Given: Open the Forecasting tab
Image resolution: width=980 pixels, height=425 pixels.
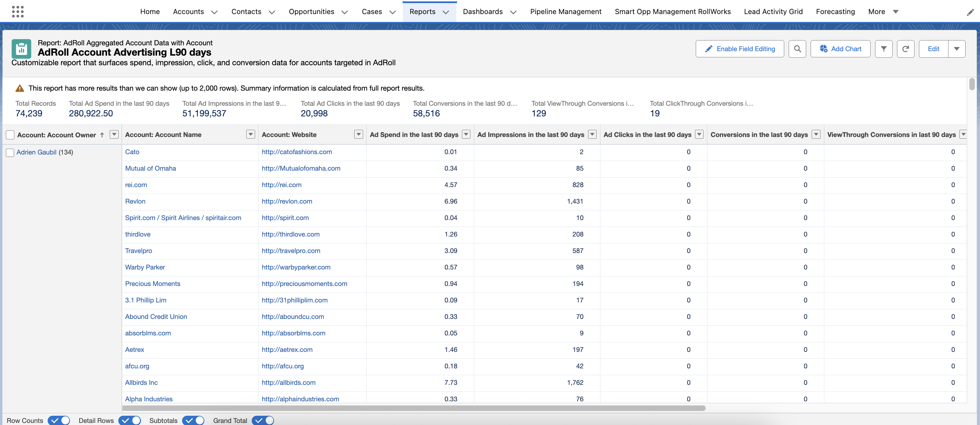Looking at the screenshot, I should [x=835, y=11].
